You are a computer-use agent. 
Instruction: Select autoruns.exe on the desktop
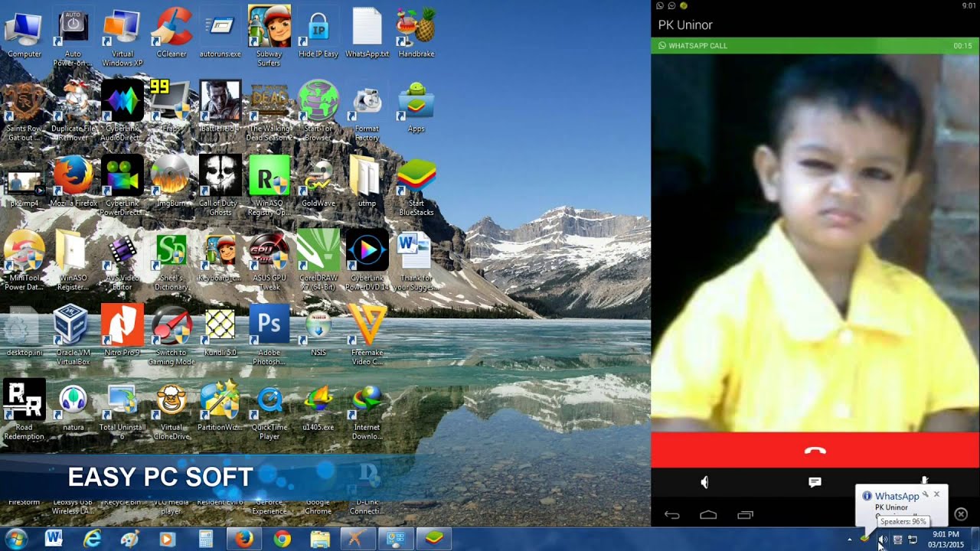click(x=220, y=32)
